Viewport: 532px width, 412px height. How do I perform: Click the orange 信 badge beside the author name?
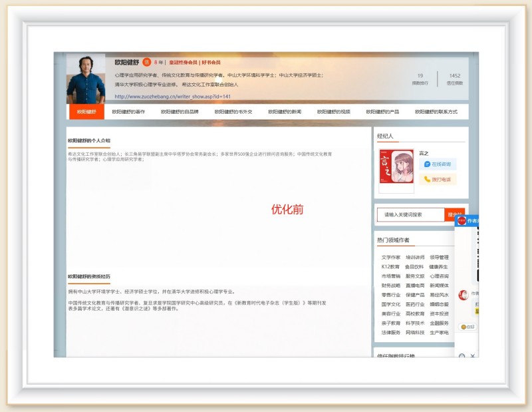coord(147,62)
